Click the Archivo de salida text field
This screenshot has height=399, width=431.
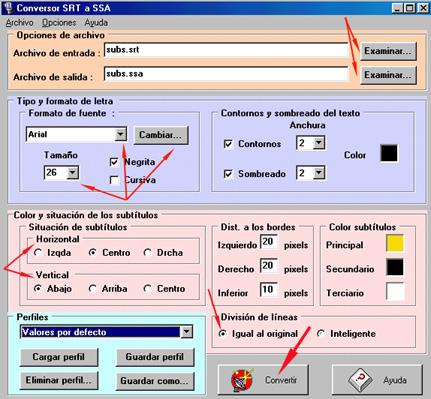point(226,74)
